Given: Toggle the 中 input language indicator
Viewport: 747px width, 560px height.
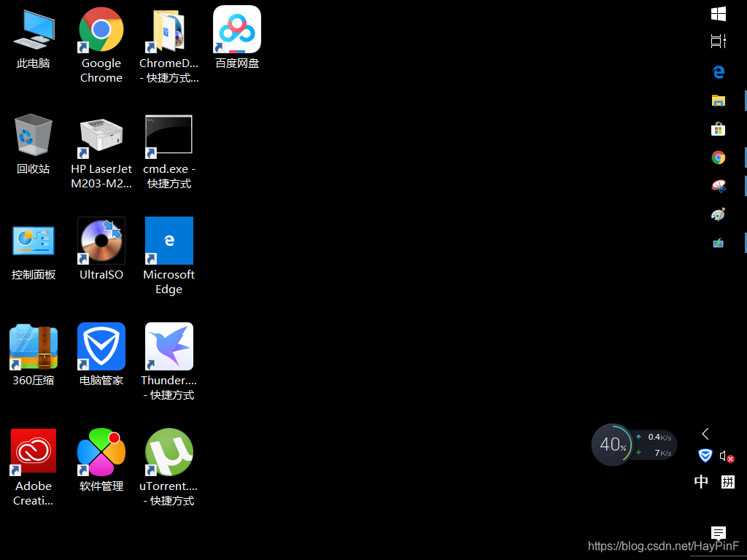Looking at the screenshot, I should [x=701, y=482].
